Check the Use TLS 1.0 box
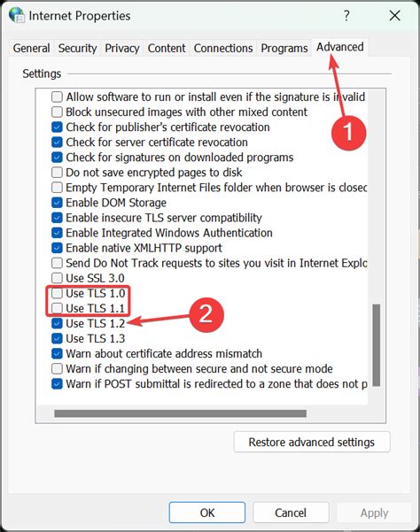 (57, 293)
